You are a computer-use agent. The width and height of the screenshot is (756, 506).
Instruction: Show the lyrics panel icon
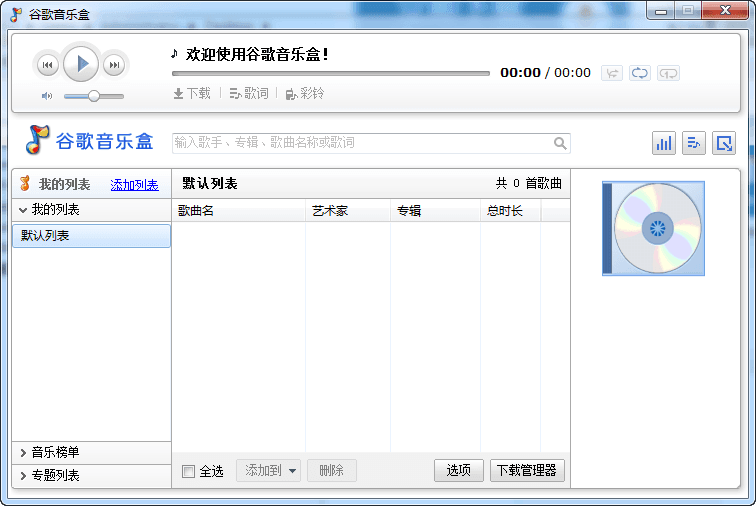coord(694,143)
